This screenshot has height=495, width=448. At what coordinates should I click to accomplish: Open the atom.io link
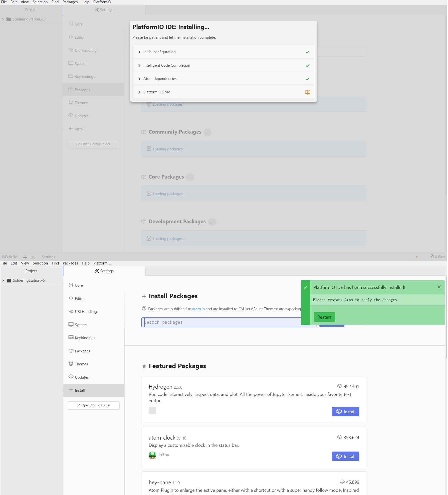click(x=198, y=309)
